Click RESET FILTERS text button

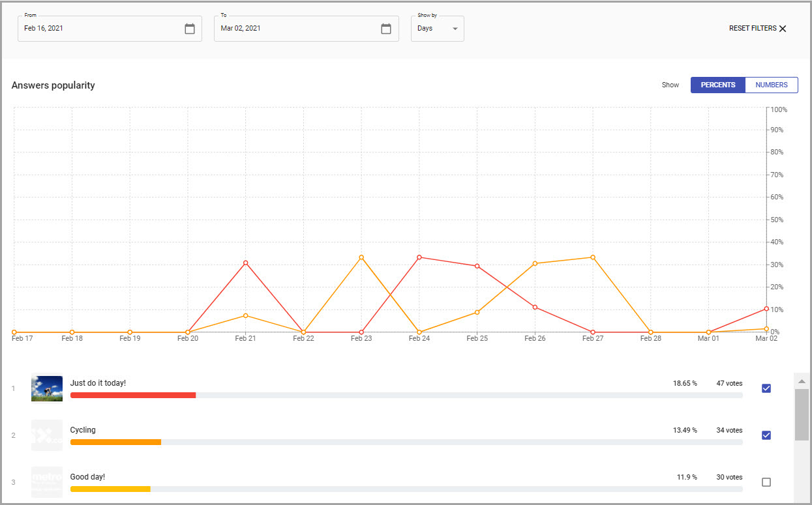click(x=753, y=29)
